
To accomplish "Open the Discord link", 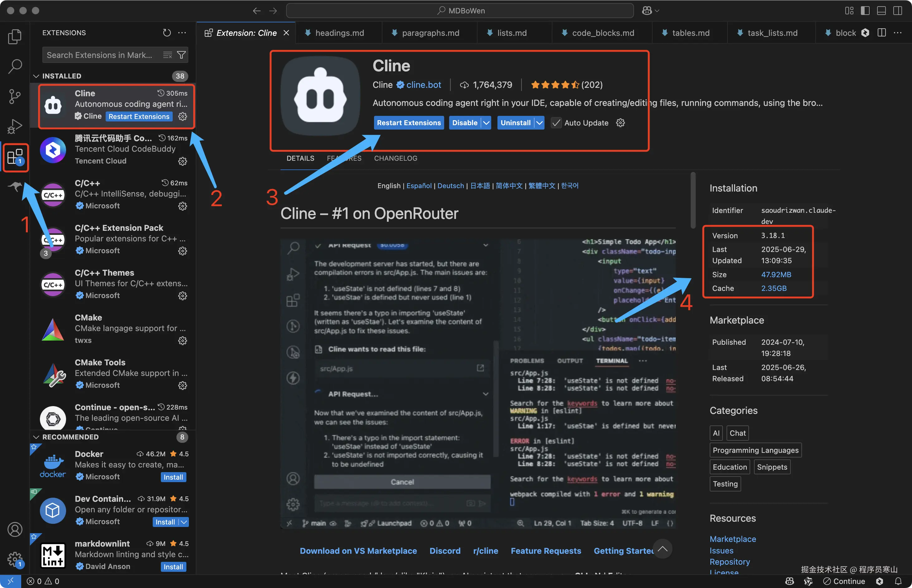I will (445, 551).
